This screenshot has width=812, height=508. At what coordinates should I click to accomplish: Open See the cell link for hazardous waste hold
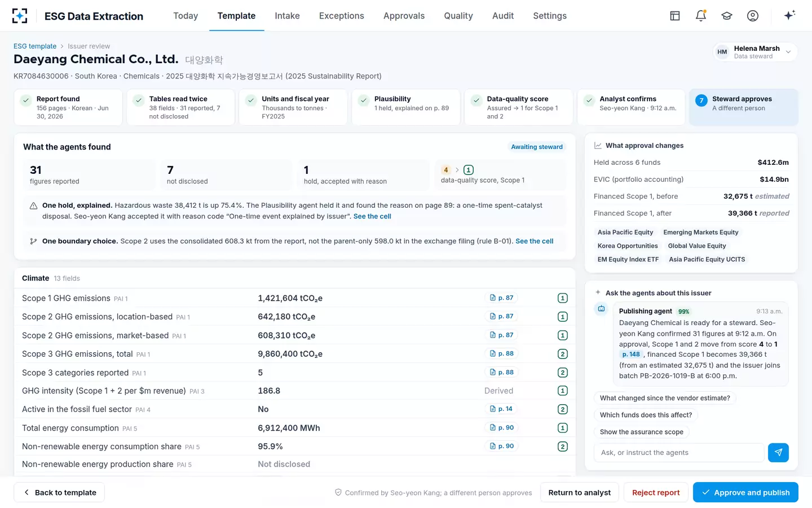point(372,216)
